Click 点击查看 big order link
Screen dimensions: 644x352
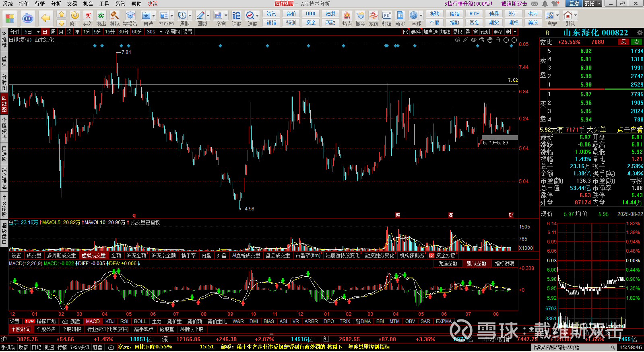point(630,130)
